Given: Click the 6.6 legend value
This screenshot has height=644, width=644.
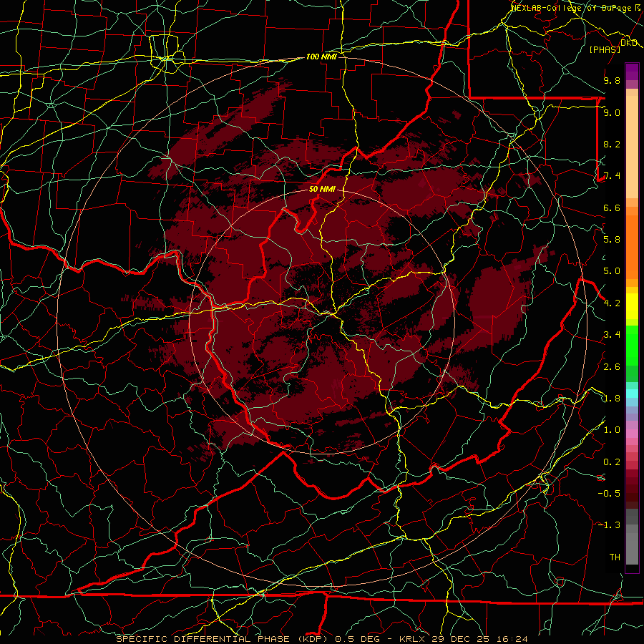Looking at the screenshot, I should [x=612, y=208].
